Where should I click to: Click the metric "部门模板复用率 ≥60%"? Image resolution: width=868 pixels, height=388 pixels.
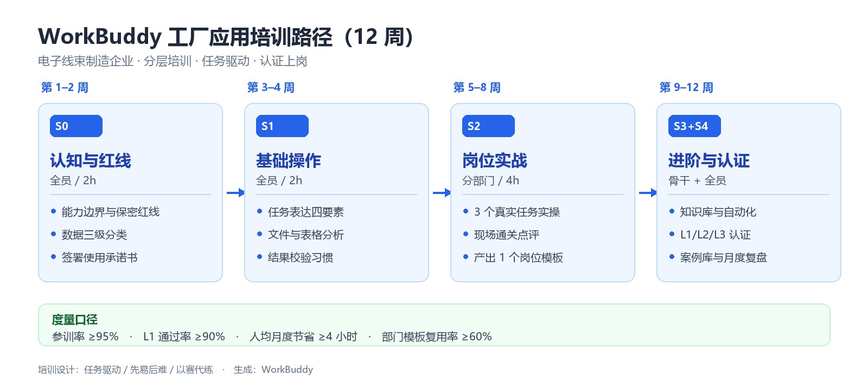(x=437, y=337)
